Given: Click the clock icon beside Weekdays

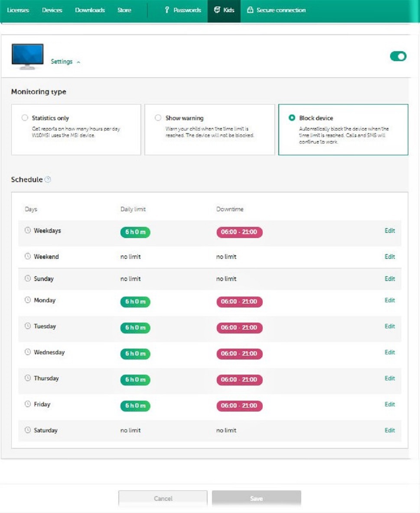Looking at the screenshot, I should [x=28, y=231].
